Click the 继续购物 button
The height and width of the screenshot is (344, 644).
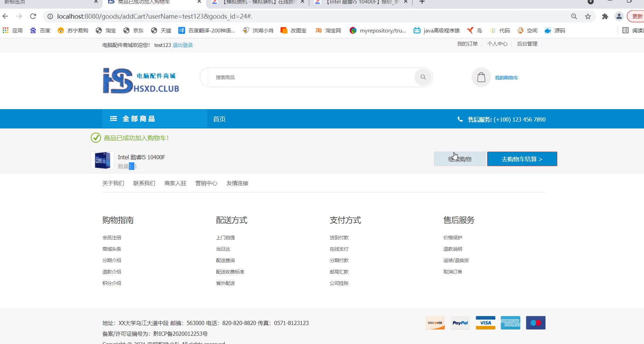pyautogui.click(x=460, y=159)
